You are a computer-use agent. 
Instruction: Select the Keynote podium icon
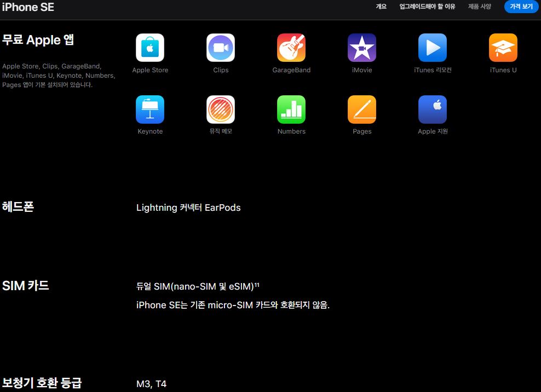pyautogui.click(x=150, y=109)
